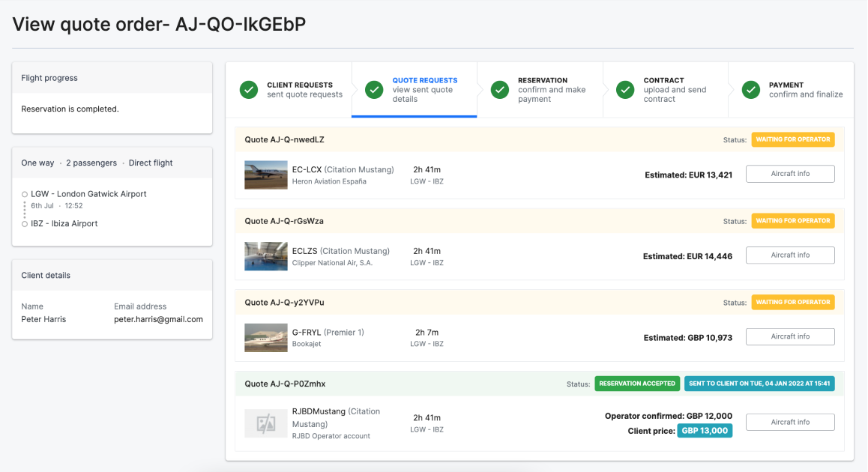
Task: Click the Client Requests green checkmark icon
Action: tap(249, 90)
